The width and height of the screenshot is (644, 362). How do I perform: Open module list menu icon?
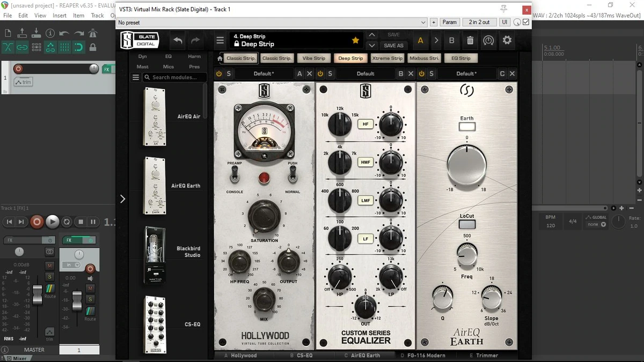(136, 77)
